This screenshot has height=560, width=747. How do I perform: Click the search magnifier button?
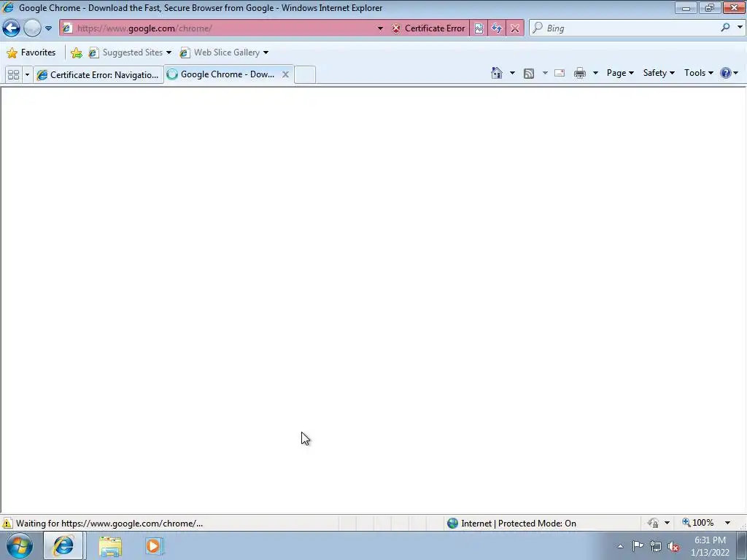pos(725,28)
